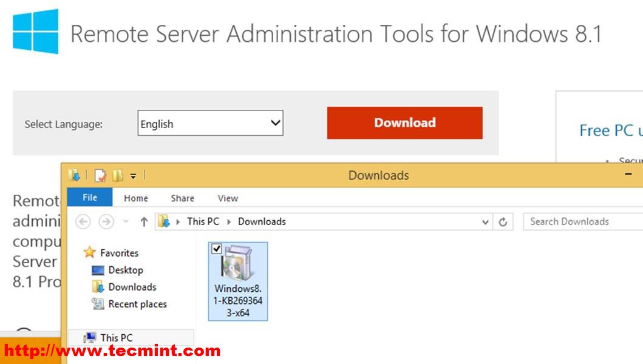
Task: Click the Properties icon in the quick access toolbar
Action: pos(100,175)
